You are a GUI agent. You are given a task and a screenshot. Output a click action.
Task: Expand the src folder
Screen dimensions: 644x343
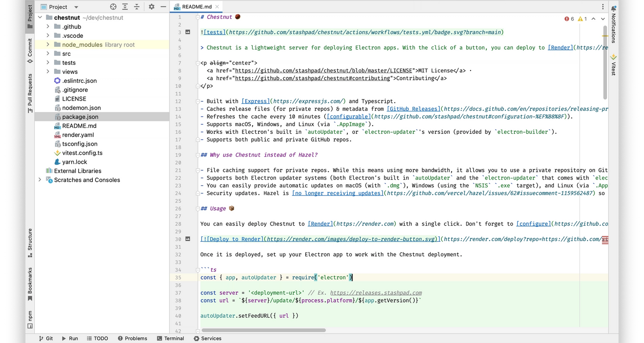pos(48,54)
